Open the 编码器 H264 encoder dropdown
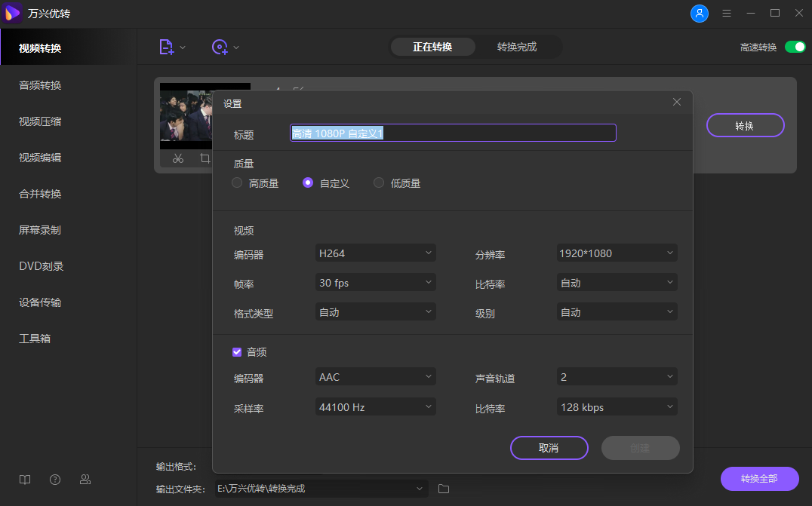The image size is (812, 506). (x=375, y=253)
